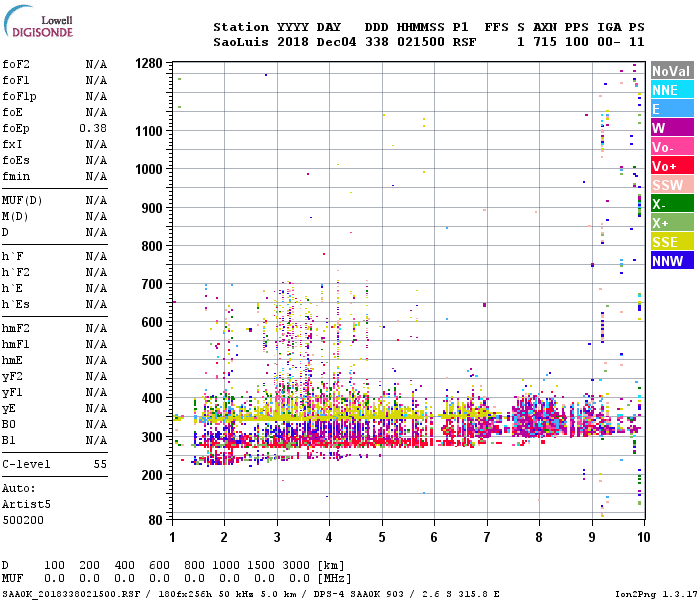Click the fmin parameter label
Viewport: 700px width, 600px height.
16,177
